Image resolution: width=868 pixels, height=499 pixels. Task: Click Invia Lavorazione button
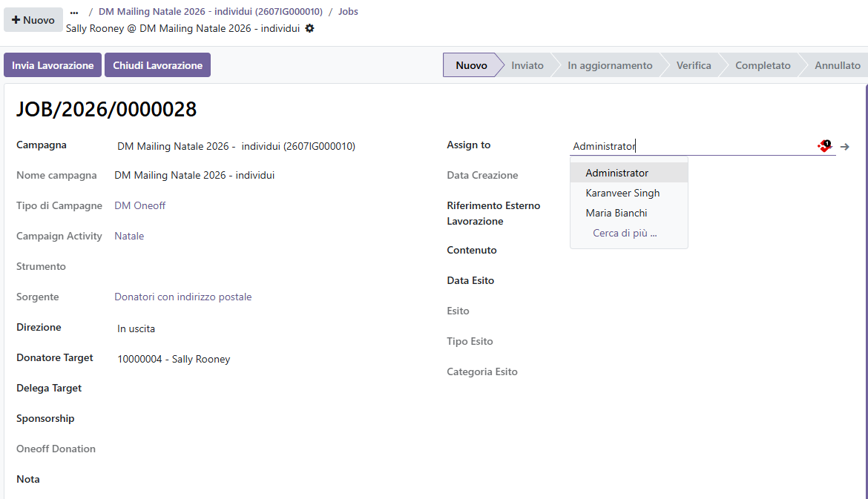click(x=53, y=65)
